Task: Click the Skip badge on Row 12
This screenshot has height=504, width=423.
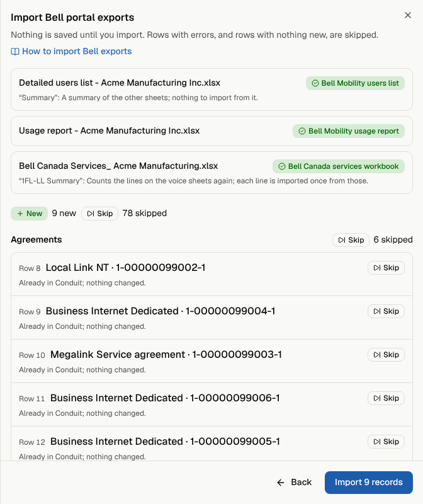Action: pos(386,442)
